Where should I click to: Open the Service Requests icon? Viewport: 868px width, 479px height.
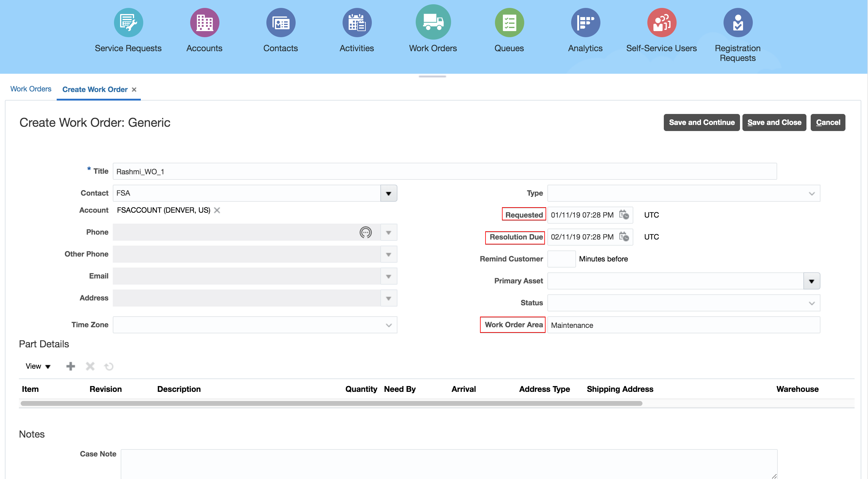[128, 23]
